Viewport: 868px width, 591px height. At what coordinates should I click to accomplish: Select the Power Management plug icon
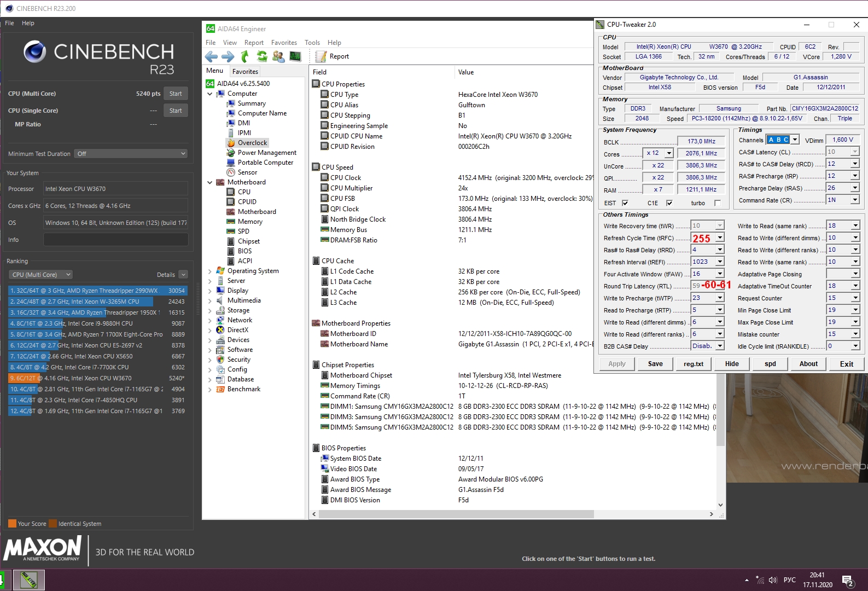[x=231, y=153]
